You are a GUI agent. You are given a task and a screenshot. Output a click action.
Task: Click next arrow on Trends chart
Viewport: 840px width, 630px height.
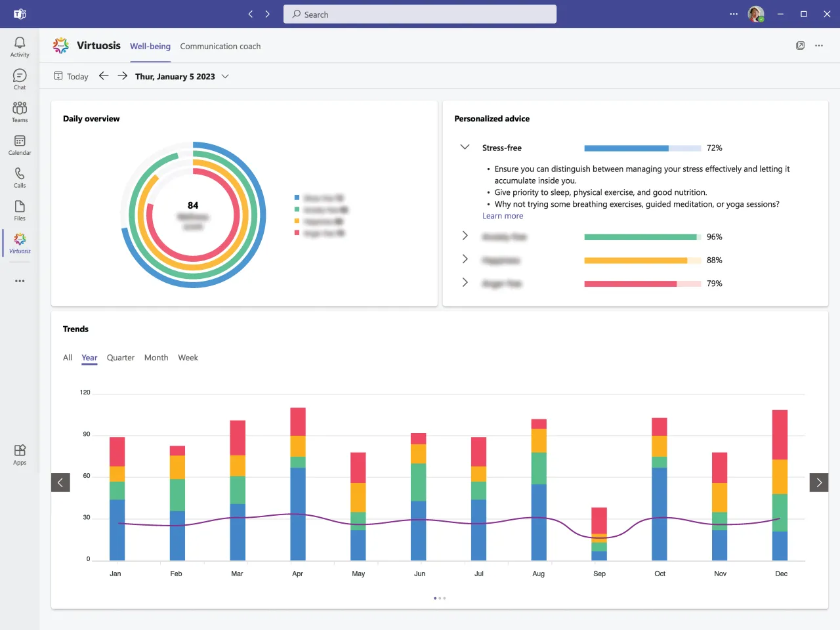pos(819,482)
